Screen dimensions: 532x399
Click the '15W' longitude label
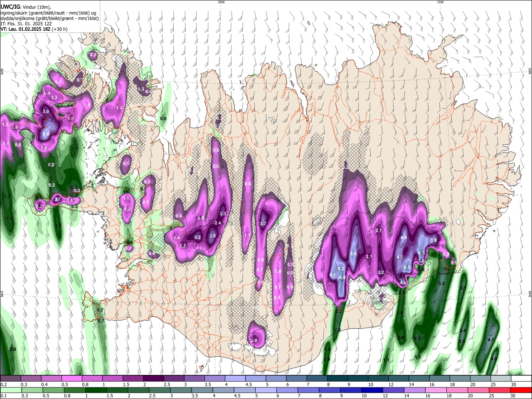pyautogui.click(x=440, y=2)
